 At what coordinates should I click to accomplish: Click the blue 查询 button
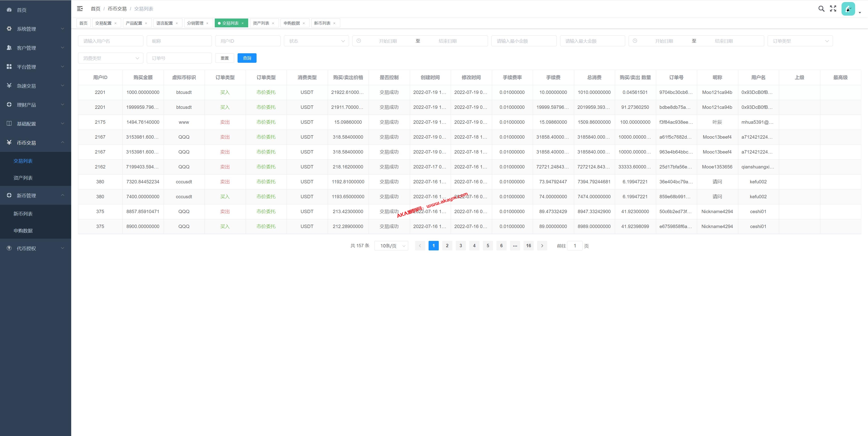[247, 58]
